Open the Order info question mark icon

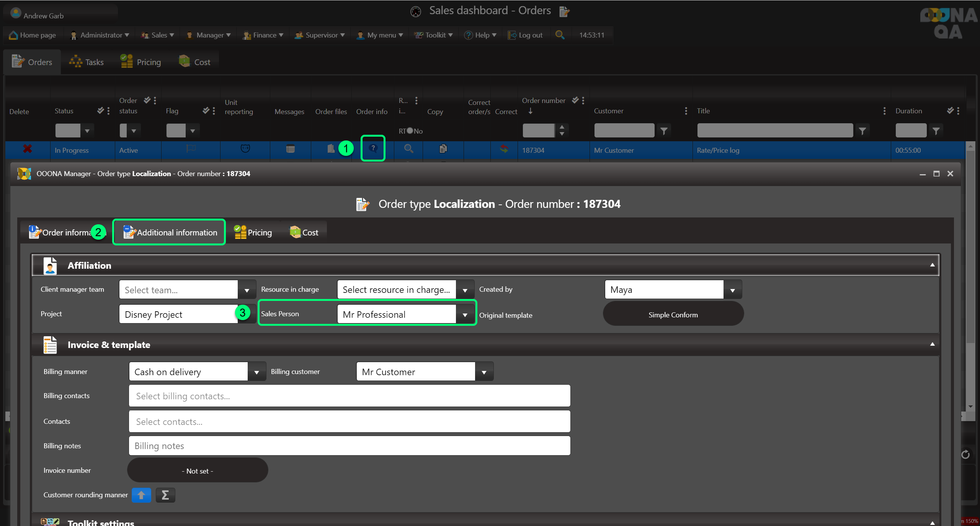tap(373, 149)
